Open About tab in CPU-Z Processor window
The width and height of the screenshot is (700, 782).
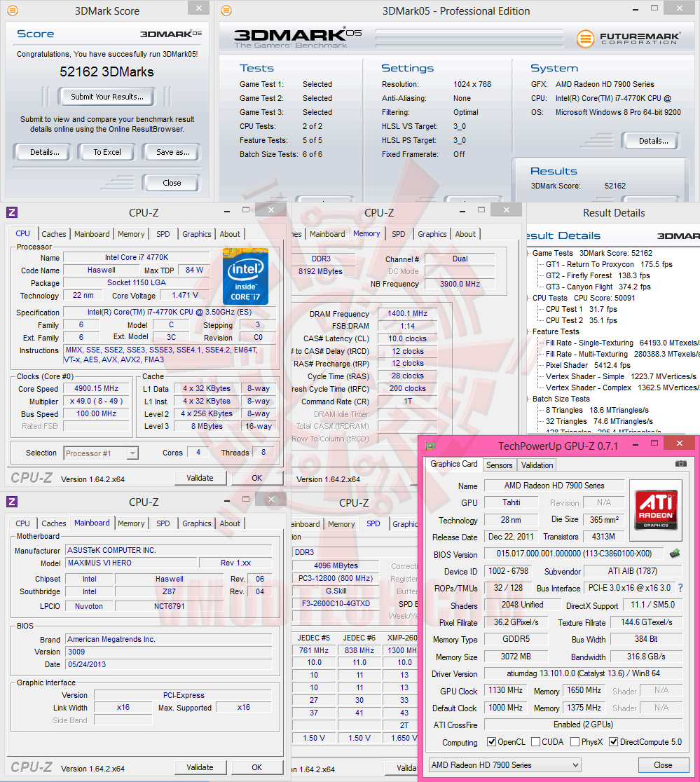point(230,234)
